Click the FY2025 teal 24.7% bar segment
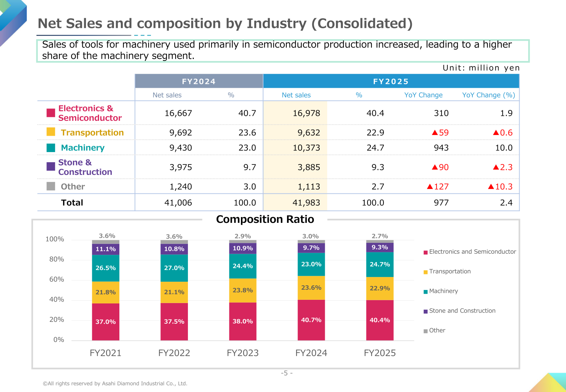The image size is (566, 392). click(x=380, y=265)
